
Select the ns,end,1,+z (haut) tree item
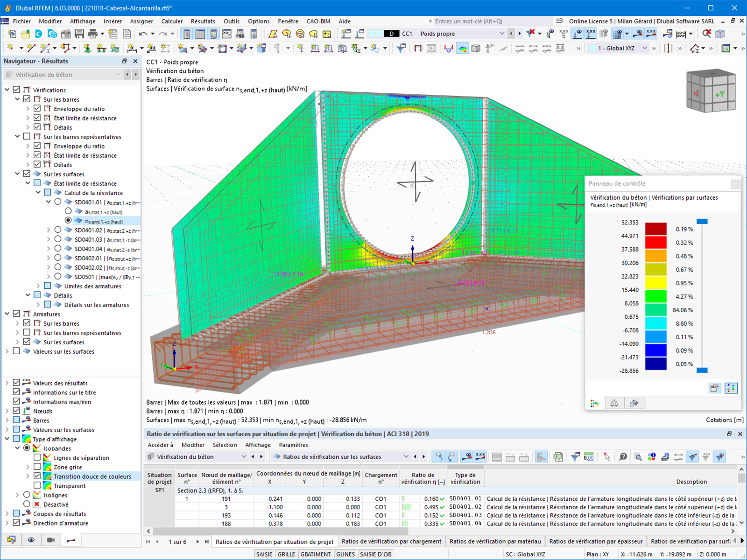point(104,221)
